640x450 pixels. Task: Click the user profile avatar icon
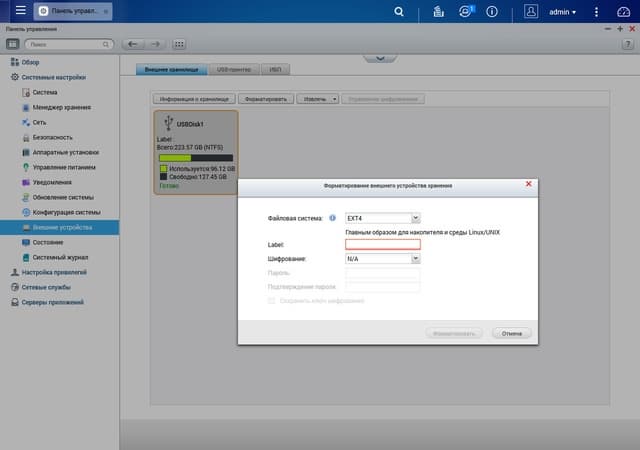tap(531, 11)
